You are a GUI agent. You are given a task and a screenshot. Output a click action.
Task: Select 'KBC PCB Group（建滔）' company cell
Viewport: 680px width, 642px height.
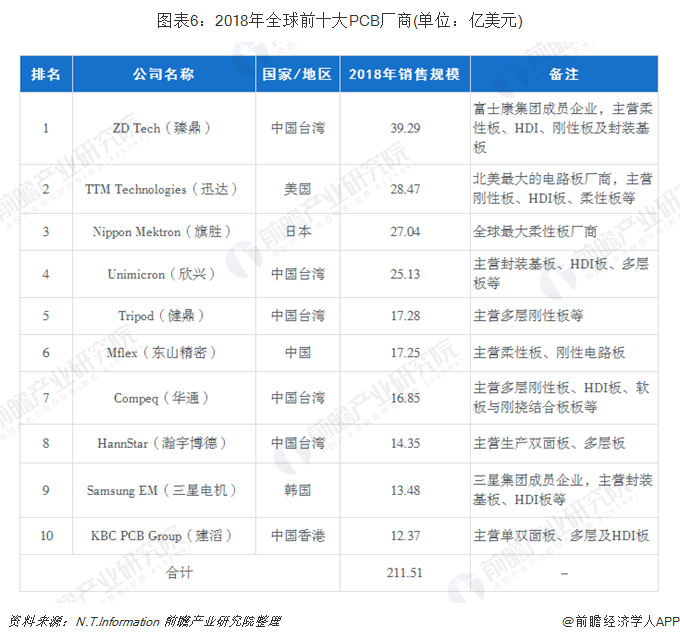click(163, 536)
